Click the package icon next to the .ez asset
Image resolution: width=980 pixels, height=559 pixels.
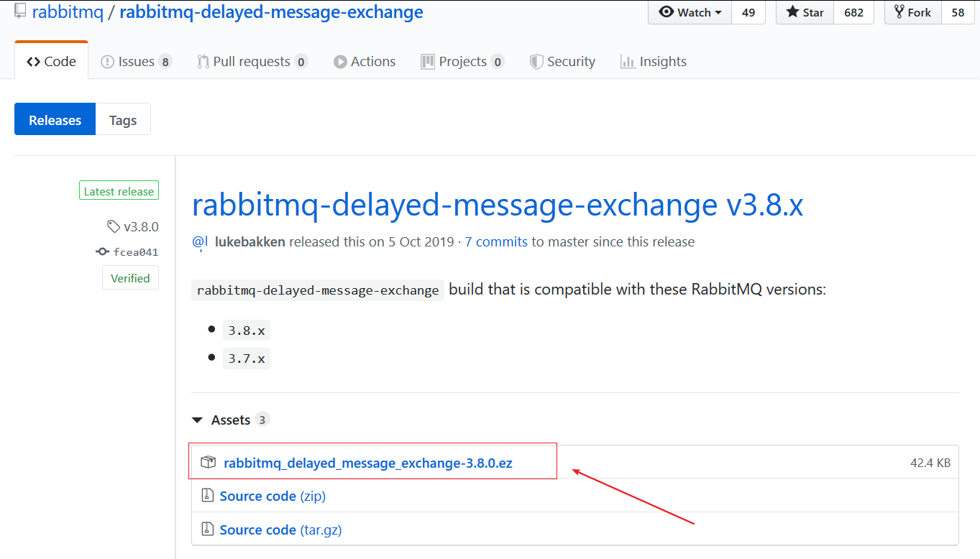click(x=208, y=462)
